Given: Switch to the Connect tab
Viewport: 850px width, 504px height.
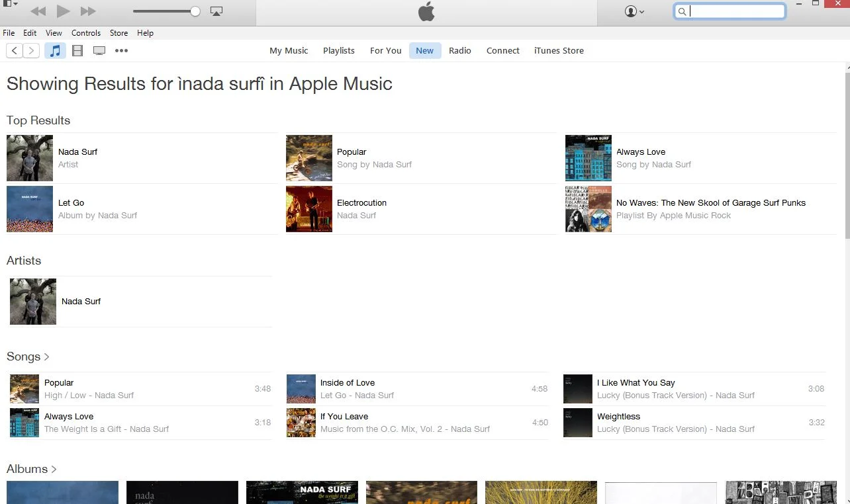Looking at the screenshot, I should tap(503, 50).
